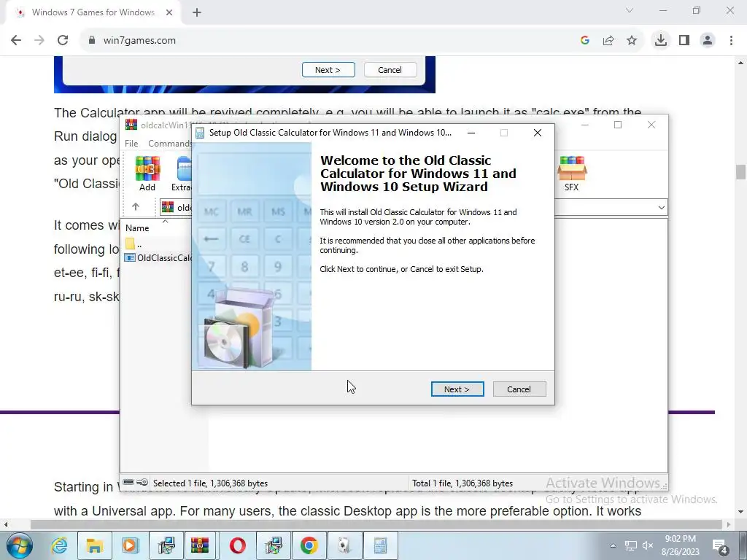The width and height of the screenshot is (747, 560).
Task: Click Next button in the webpage screenshot
Action: [328, 69]
